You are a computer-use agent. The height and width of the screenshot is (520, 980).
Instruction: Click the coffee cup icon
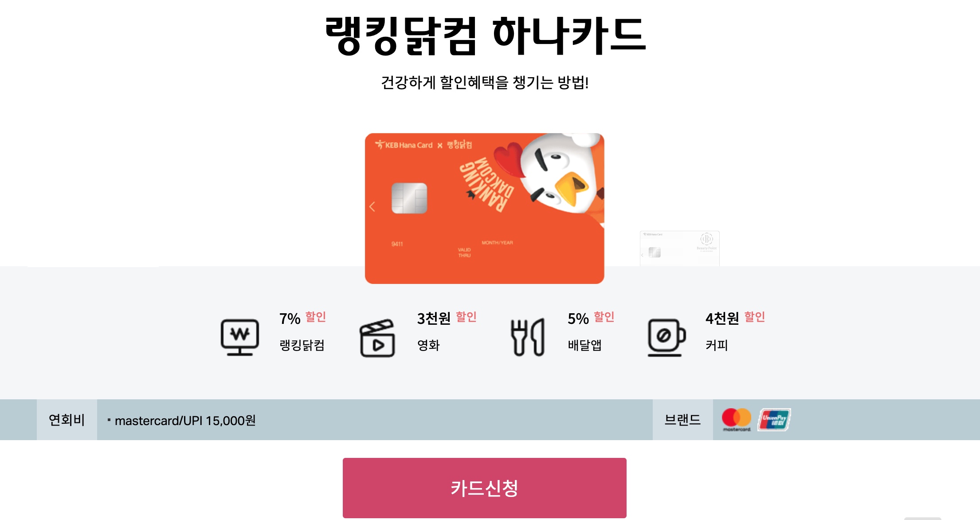pyautogui.click(x=666, y=337)
